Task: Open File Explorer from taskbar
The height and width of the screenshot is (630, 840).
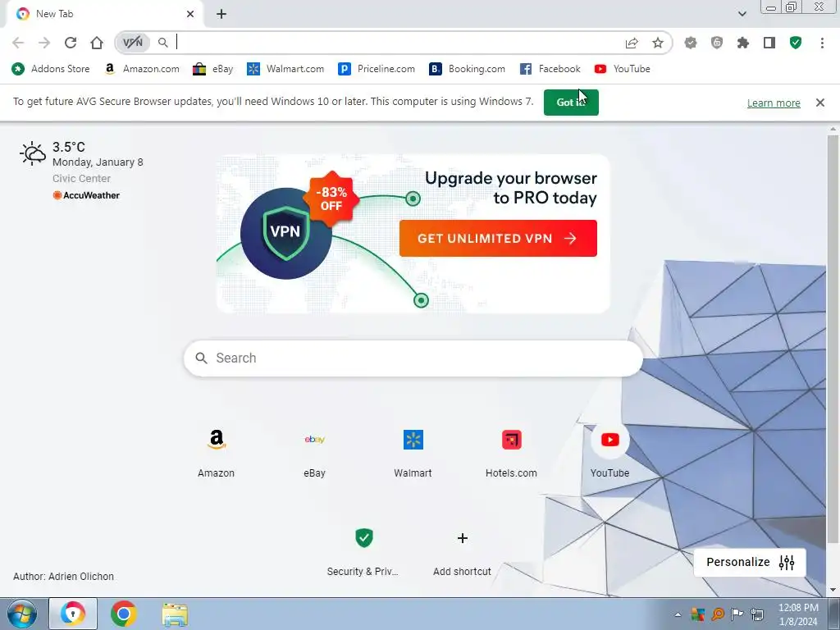Action: coord(175,614)
